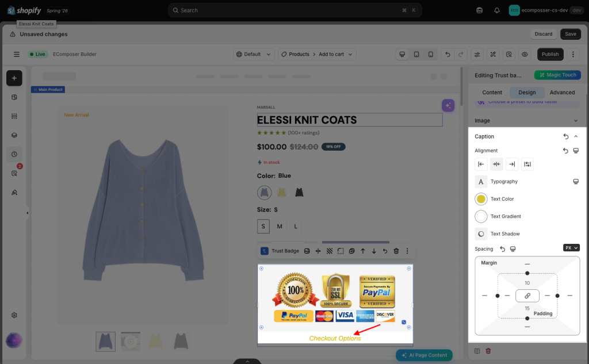589x364 pixels.
Task: Open the magic wand tool in top toolbar
Action: (493, 54)
